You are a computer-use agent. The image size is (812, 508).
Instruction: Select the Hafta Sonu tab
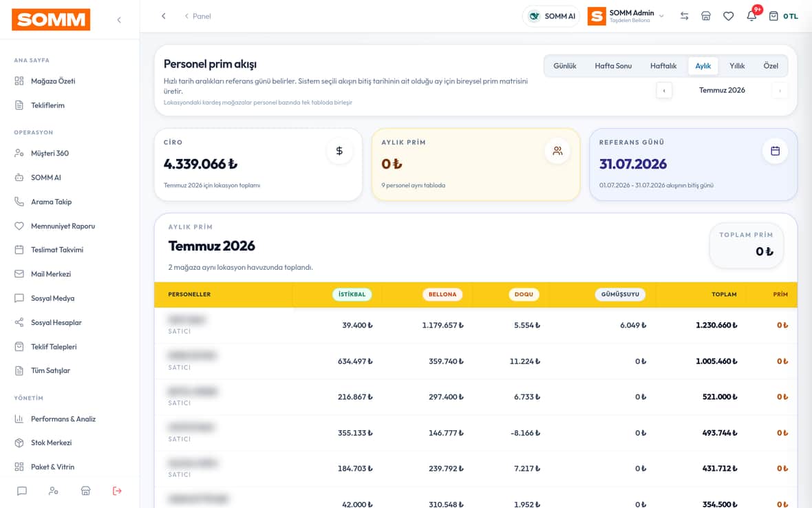tap(613, 66)
